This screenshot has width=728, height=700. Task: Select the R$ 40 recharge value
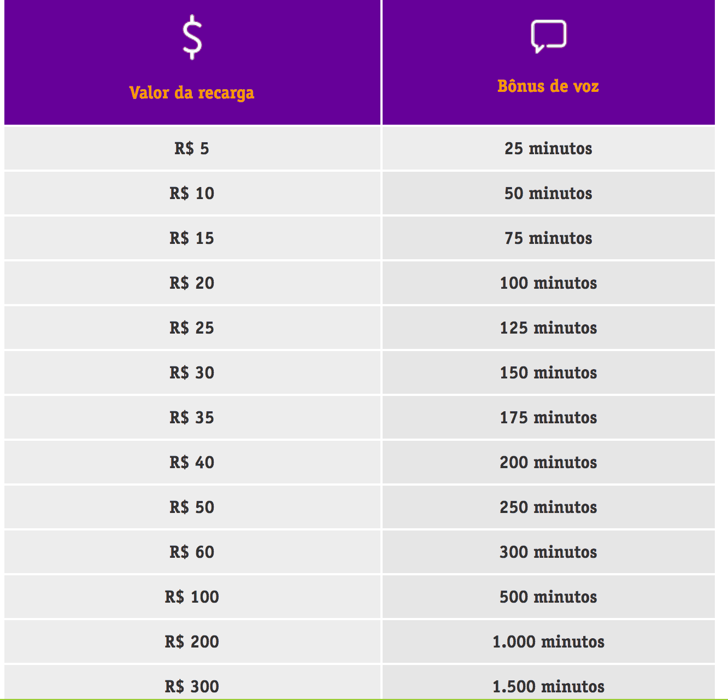tap(192, 462)
